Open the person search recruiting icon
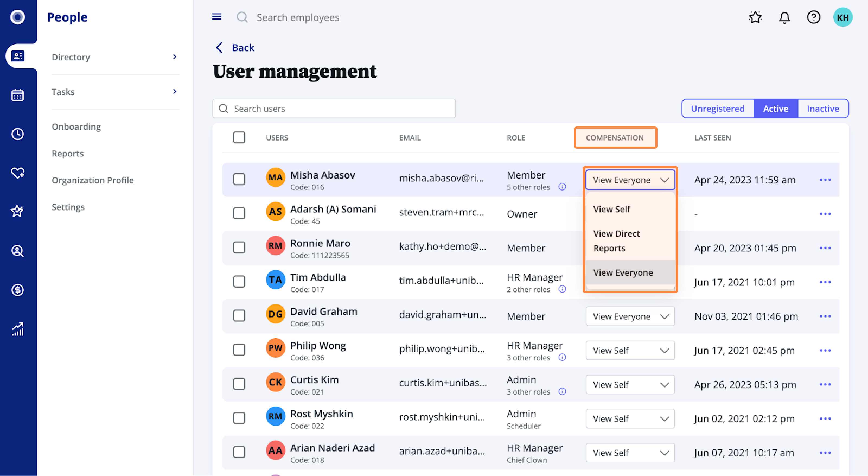This screenshot has height=476, width=868. pyautogui.click(x=18, y=251)
